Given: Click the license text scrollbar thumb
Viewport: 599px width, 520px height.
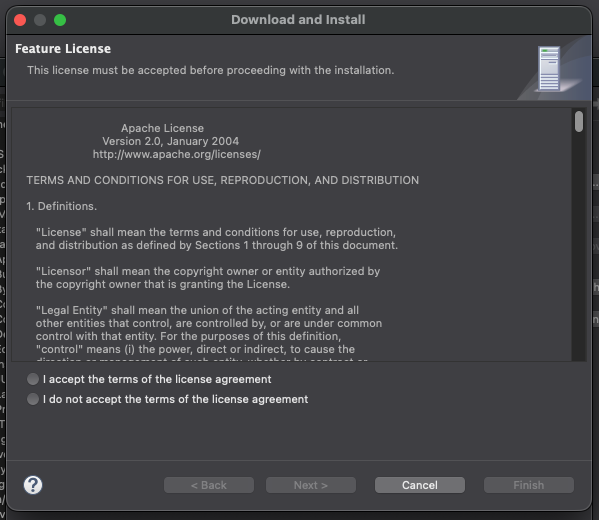Looking at the screenshot, I should [579, 121].
